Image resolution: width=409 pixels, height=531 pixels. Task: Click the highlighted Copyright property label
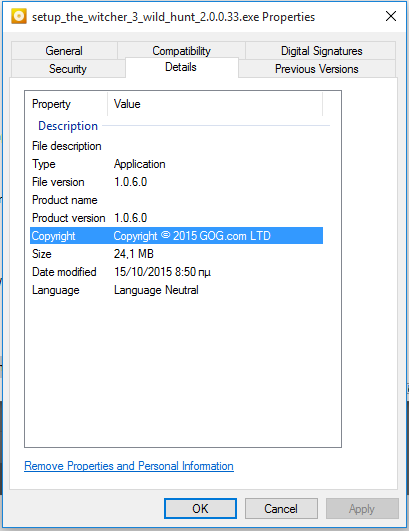point(53,236)
